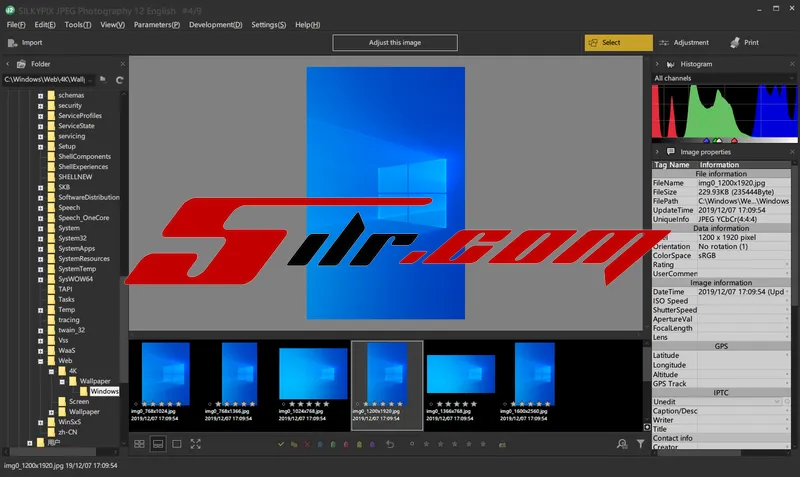Click the Import icon in the toolbar
The height and width of the screenshot is (477, 800).
click(x=11, y=43)
